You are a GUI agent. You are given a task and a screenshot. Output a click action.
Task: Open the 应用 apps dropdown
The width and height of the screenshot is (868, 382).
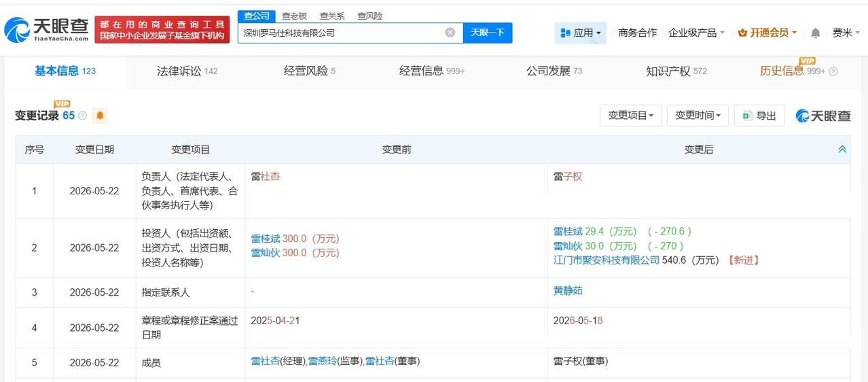[x=581, y=33]
